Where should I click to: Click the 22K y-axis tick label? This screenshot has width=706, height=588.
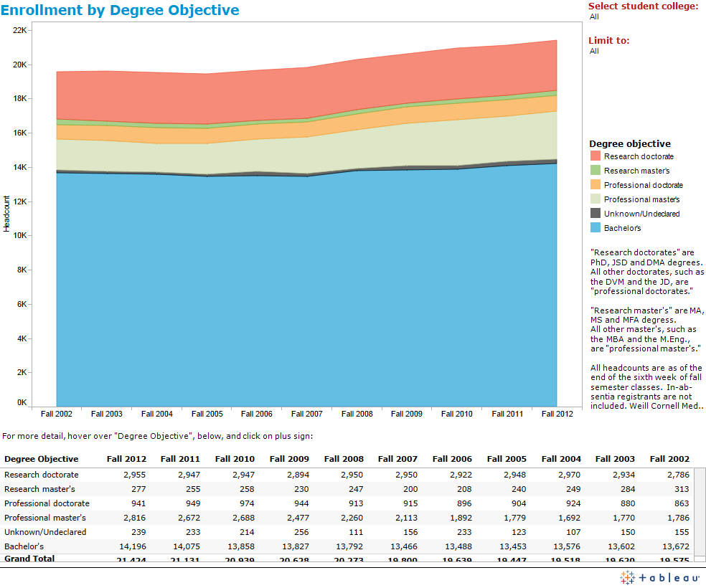point(20,30)
